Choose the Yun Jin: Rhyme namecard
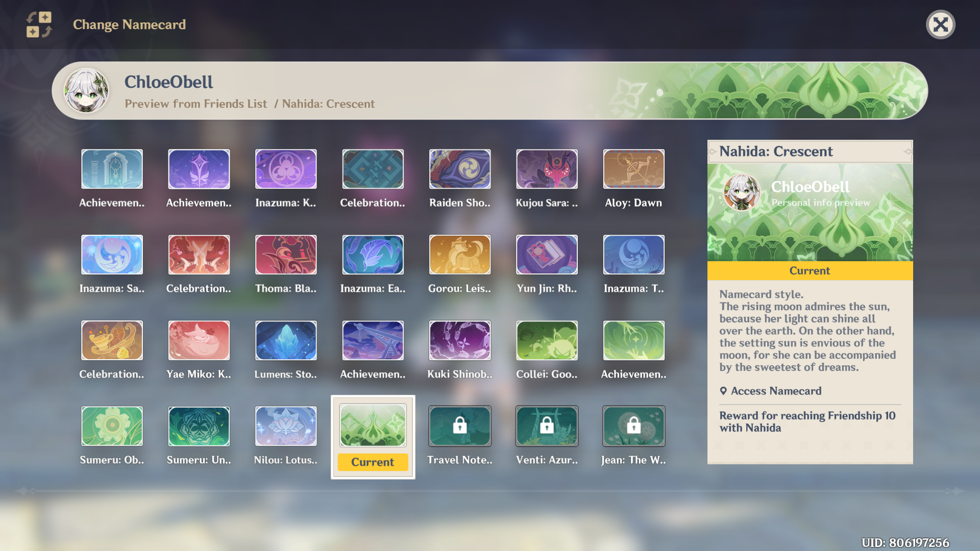 click(x=547, y=255)
